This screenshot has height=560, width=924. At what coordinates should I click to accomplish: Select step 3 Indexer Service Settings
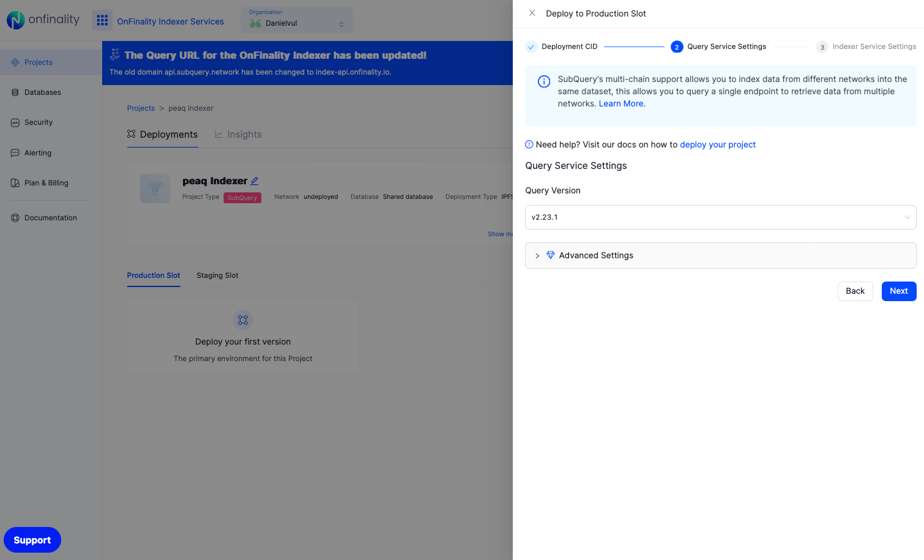(x=874, y=46)
